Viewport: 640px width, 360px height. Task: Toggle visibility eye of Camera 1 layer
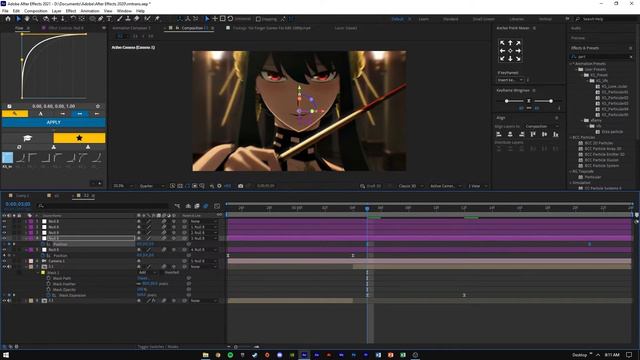(4, 261)
